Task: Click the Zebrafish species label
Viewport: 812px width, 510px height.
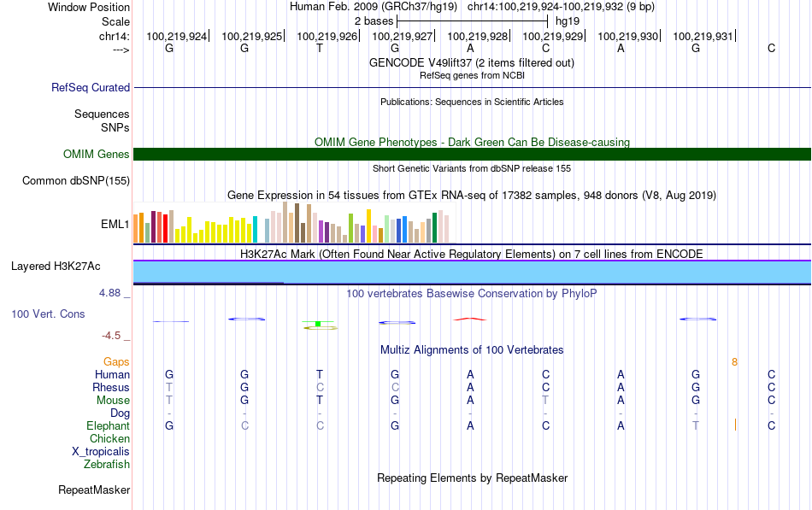Action: tap(107, 465)
